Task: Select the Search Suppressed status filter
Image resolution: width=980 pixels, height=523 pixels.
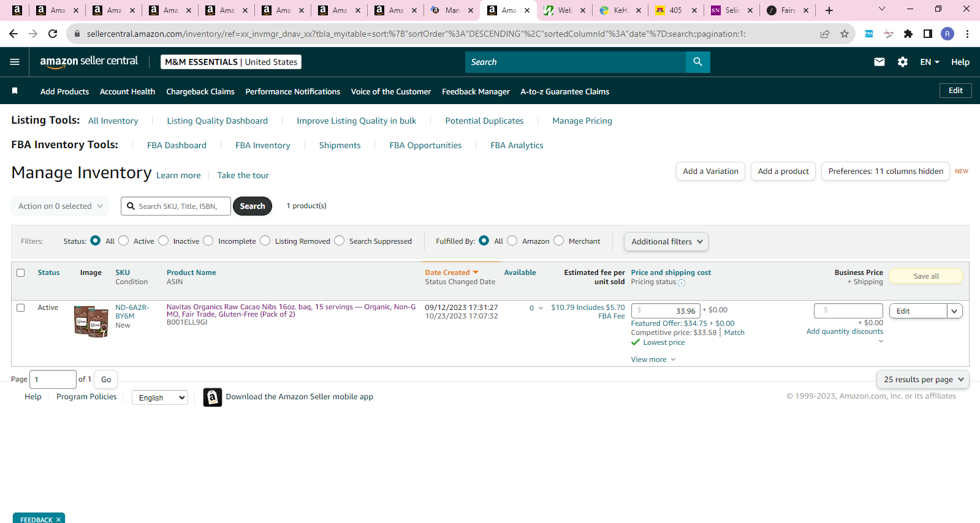Action: [x=340, y=241]
